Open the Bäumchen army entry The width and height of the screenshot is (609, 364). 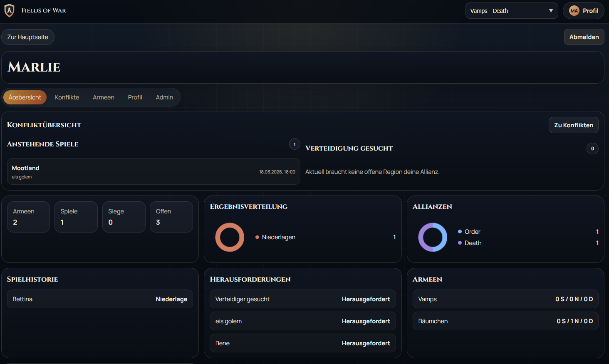point(505,321)
